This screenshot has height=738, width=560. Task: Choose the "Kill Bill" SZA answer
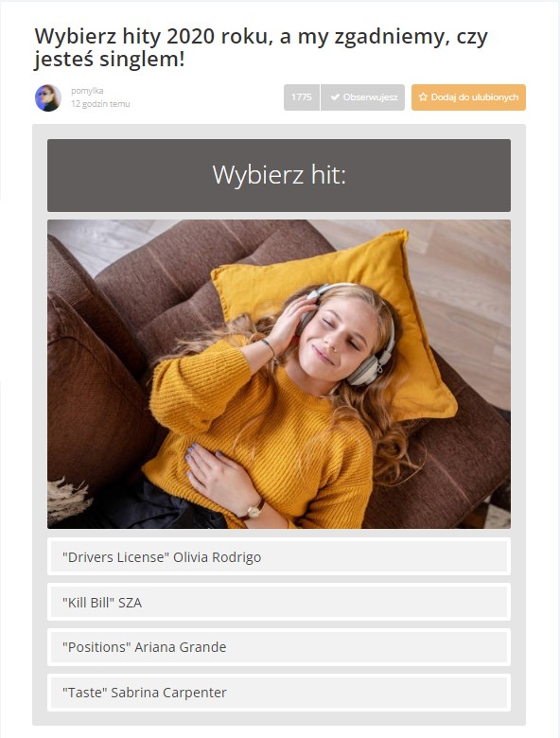(279, 602)
